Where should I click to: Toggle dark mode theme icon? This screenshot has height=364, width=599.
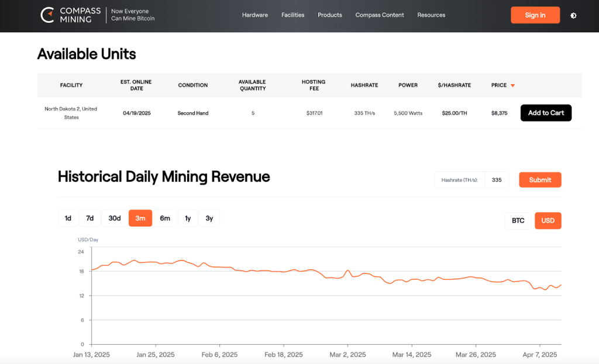(x=573, y=16)
